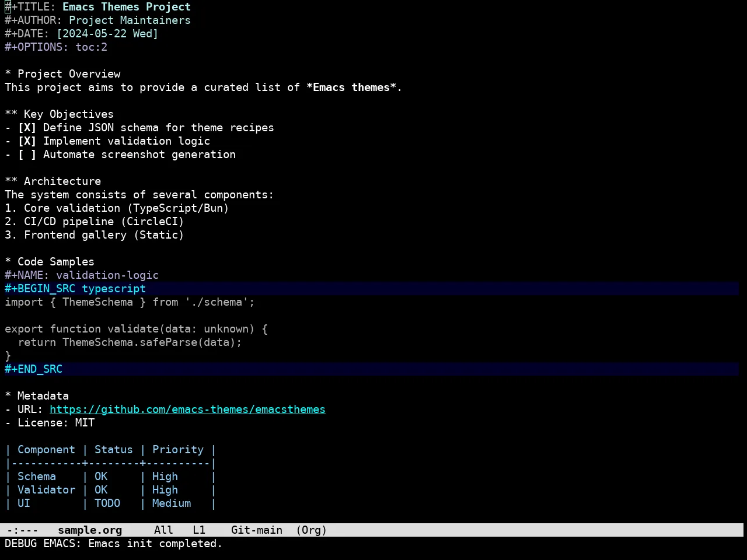The width and height of the screenshot is (747, 560).
Task: Click the UI cell in table
Action: (x=24, y=503)
